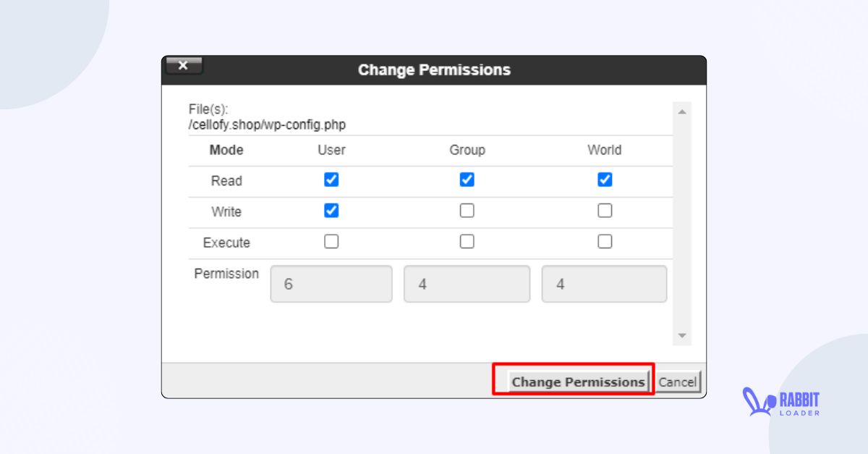Uncheck the Read permission for User

(331, 180)
